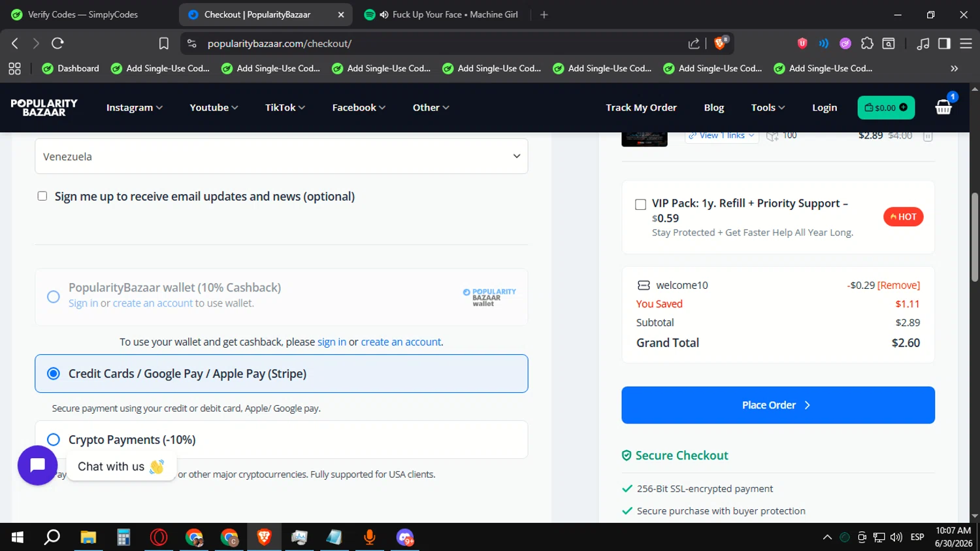
Task: Expand the Facebook menu
Action: (x=359, y=108)
